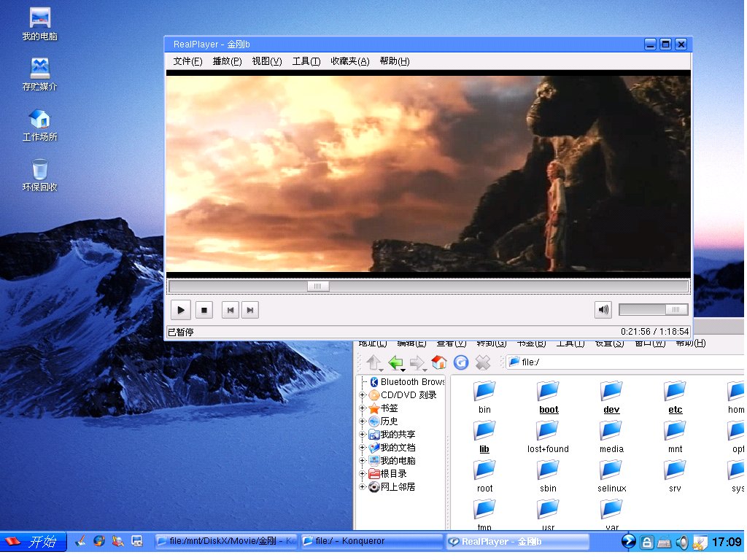Open the 窗口(W) menu in Konqueror
The height and width of the screenshot is (560, 747).
pyautogui.click(x=650, y=343)
